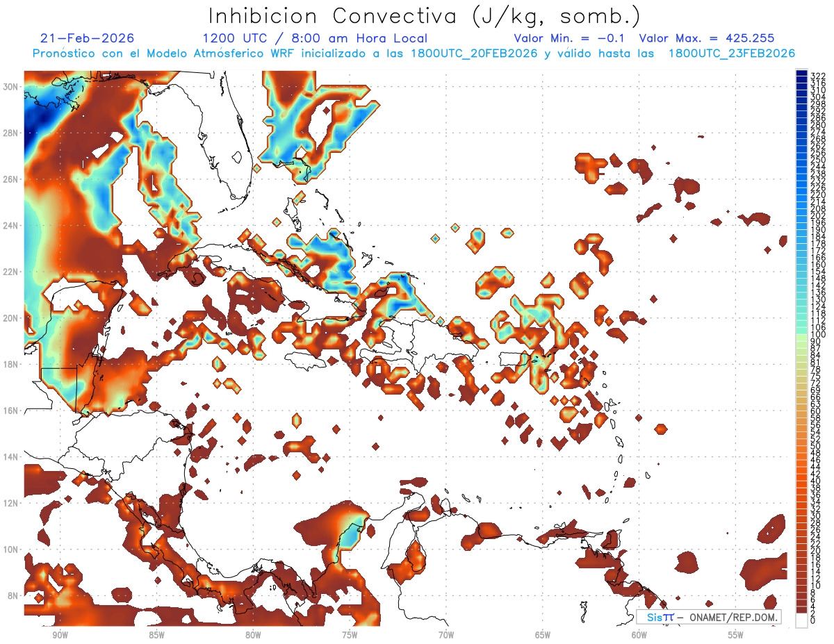This screenshot has height=644, width=834.
Task: Click the '16N' latitude label
Action: [10, 411]
